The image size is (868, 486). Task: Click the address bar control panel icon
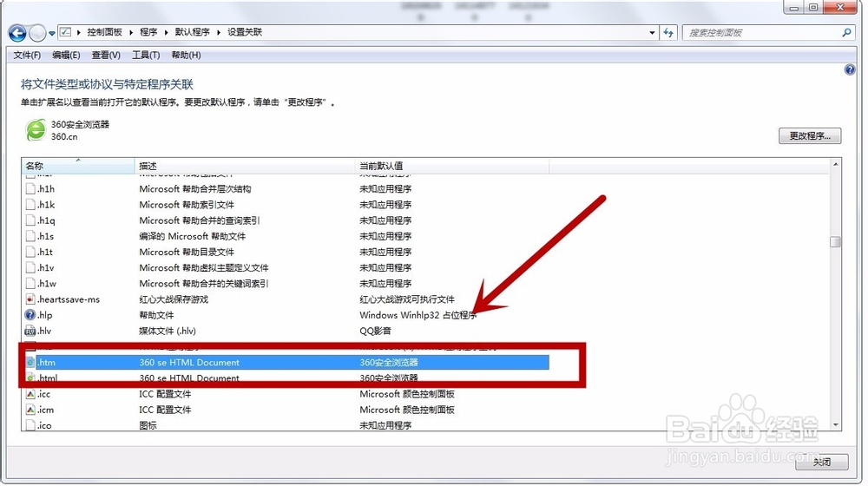pyautogui.click(x=65, y=32)
